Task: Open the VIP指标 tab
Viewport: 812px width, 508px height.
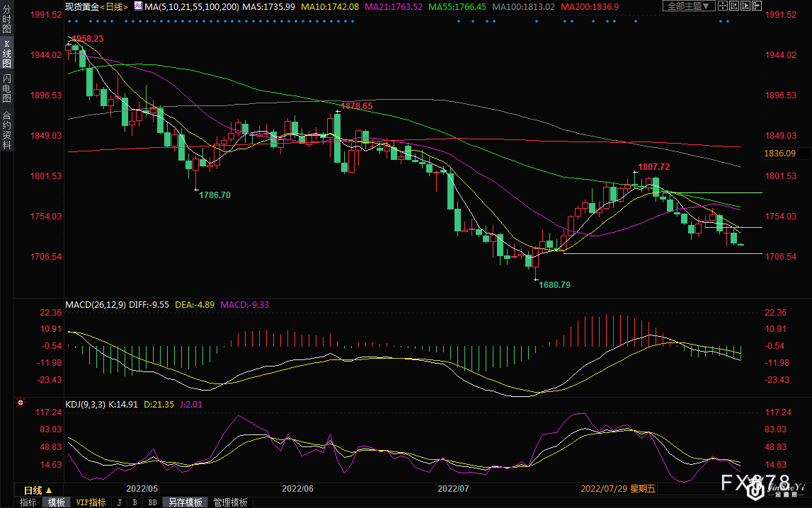Action: pos(91,502)
